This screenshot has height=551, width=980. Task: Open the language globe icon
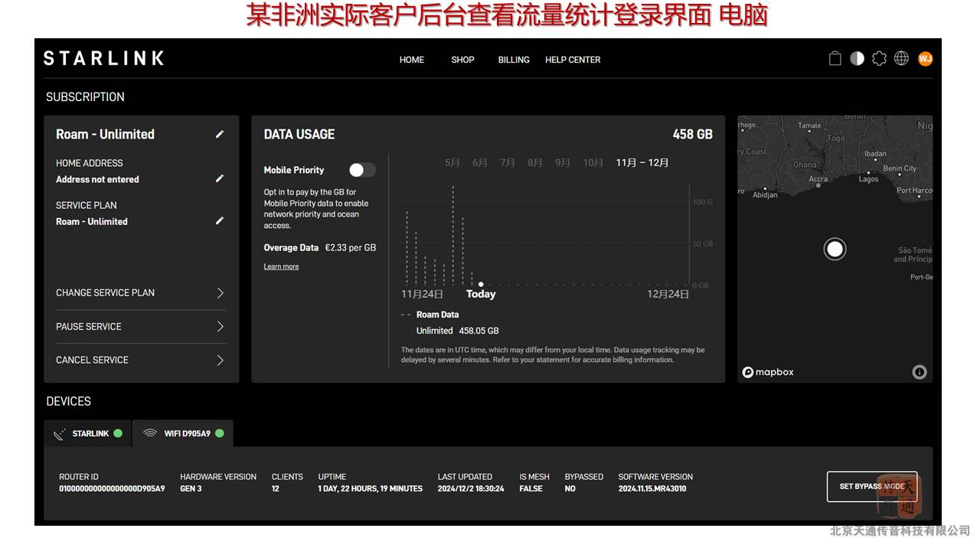(902, 59)
